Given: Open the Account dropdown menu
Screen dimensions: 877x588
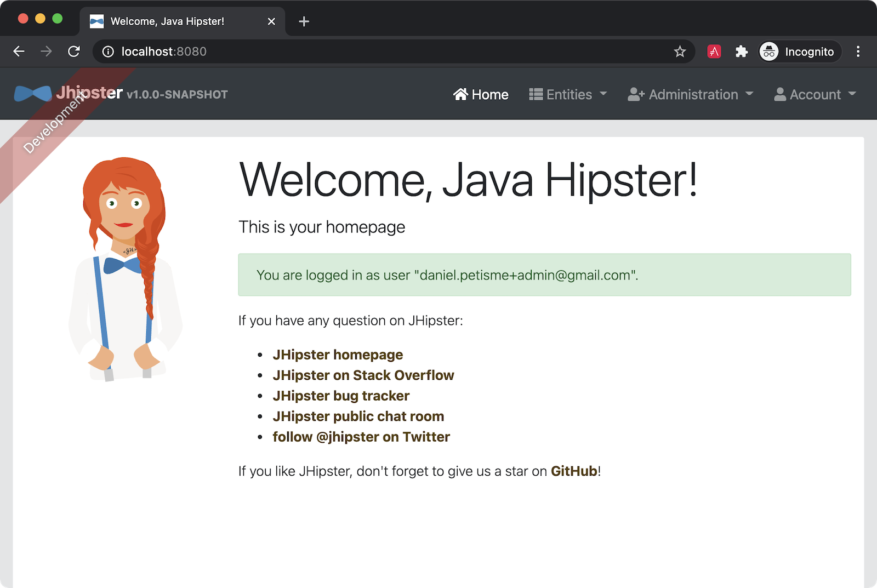Looking at the screenshot, I should coord(815,94).
